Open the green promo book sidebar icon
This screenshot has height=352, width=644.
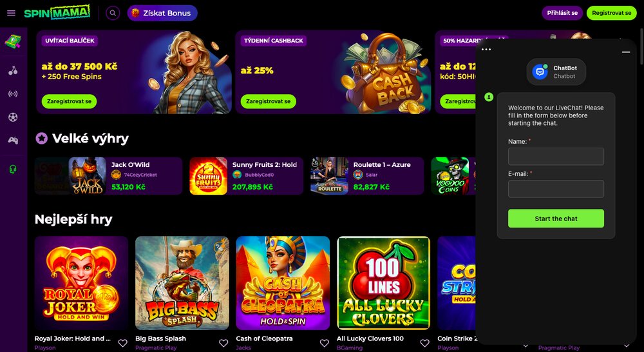(x=13, y=41)
